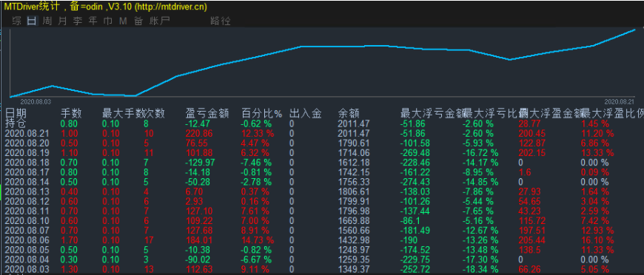The width and height of the screenshot is (644, 275).
Task: Click percentage cell -7.46 %
Action: 256,163
